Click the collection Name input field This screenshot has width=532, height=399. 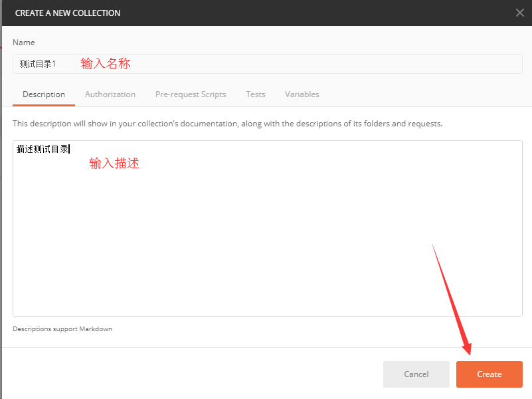[268, 64]
